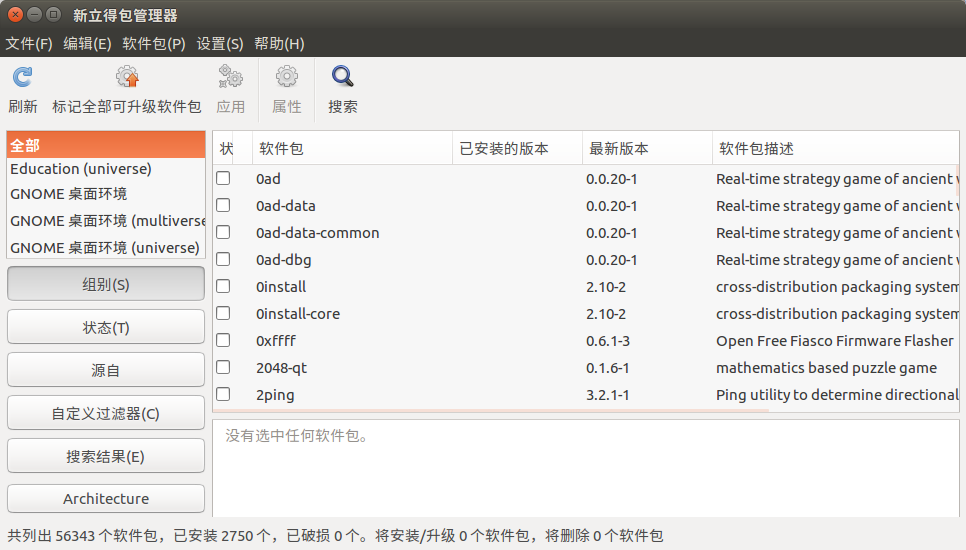
Task: Select the 2ping package name
Action: click(x=275, y=395)
